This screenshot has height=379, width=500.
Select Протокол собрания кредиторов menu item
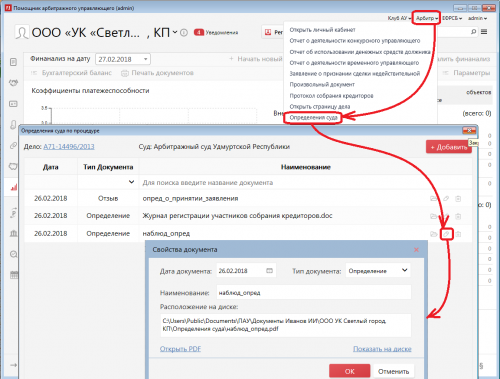[x=331, y=96]
